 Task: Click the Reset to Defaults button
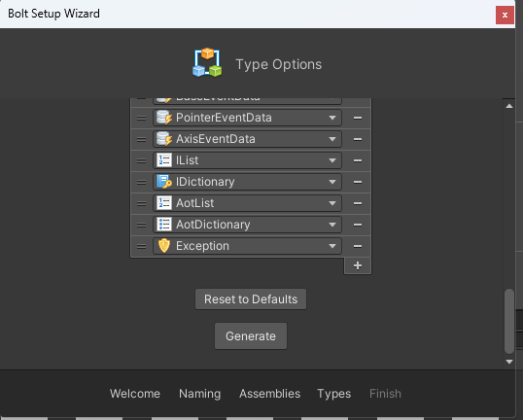251,299
